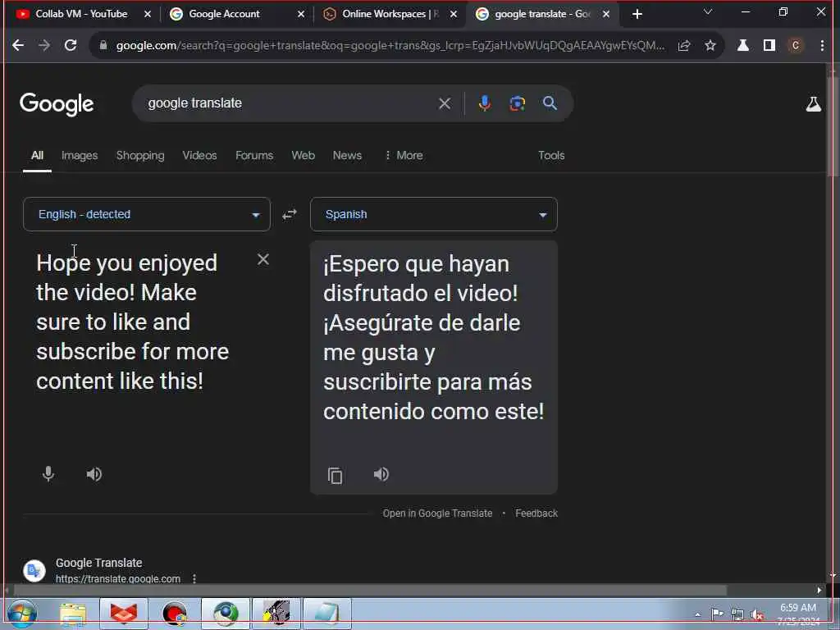Click the horizontal scrollbar at bottom
840x630 pixels.
370,591
